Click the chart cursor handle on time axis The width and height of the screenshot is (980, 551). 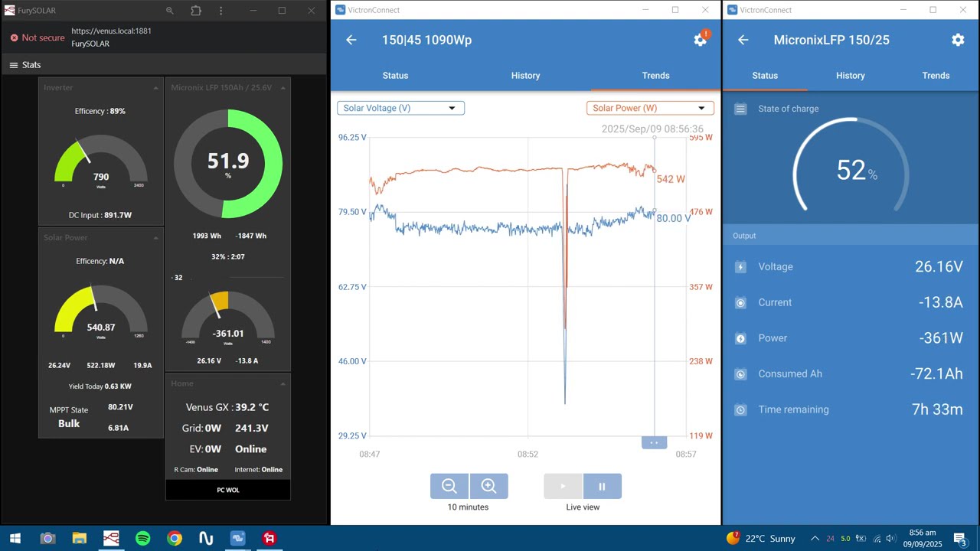tap(654, 442)
